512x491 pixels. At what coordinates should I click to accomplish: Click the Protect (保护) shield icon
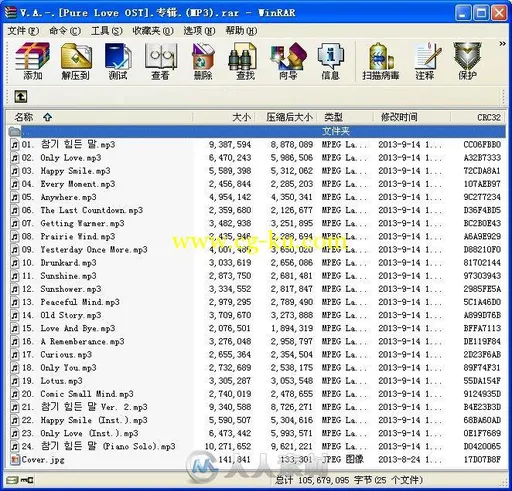[x=467, y=61]
